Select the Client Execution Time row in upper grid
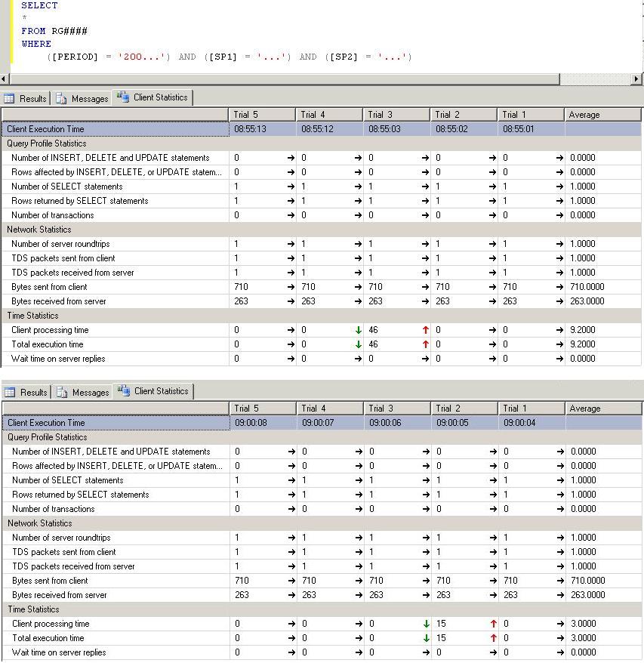This screenshot has width=644, height=663. pyautogui.click(x=115, y=129)
